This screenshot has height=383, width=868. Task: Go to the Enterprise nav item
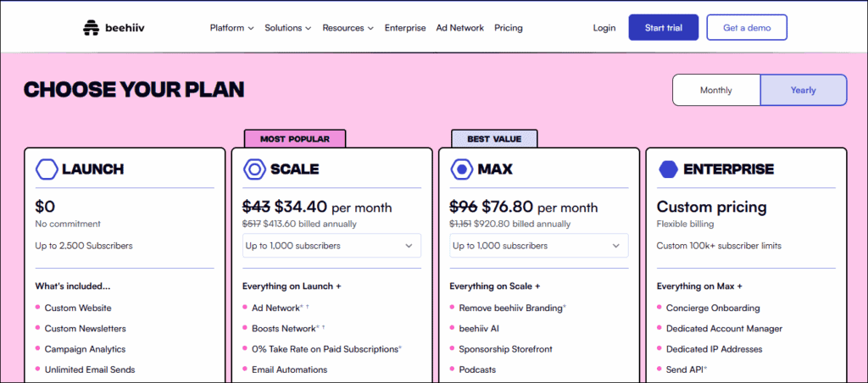(x=405, y=28)
